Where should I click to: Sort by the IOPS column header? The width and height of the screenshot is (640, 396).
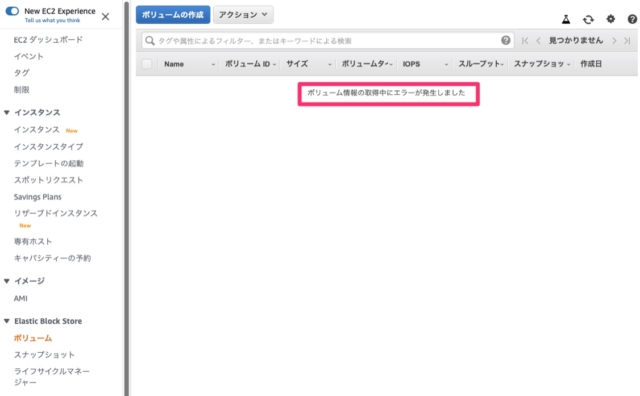[x=411, y=64]
